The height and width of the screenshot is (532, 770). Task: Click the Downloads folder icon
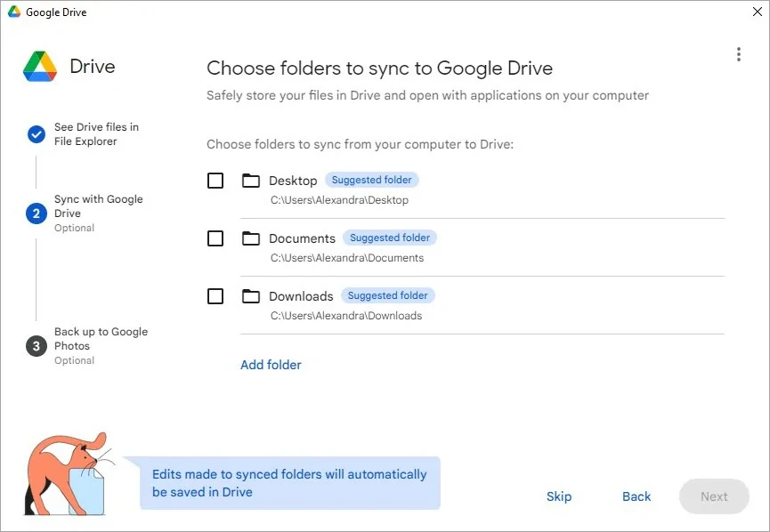point(250,295)
